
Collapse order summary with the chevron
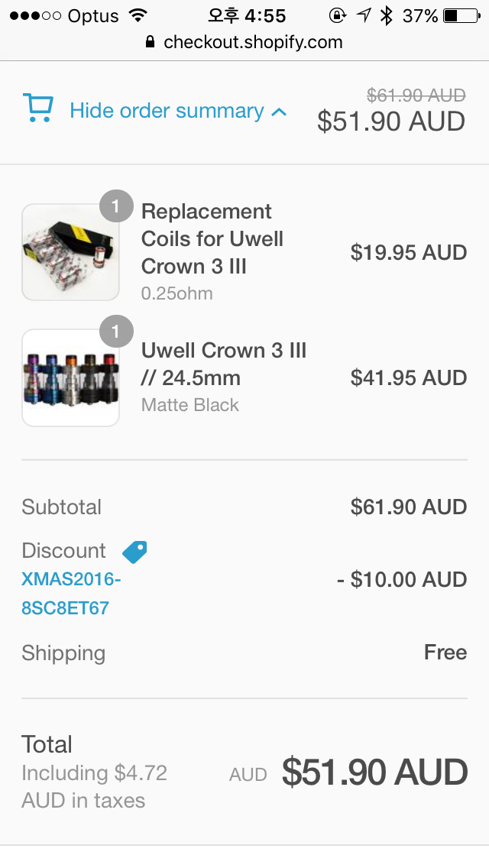tap(279, 112)
